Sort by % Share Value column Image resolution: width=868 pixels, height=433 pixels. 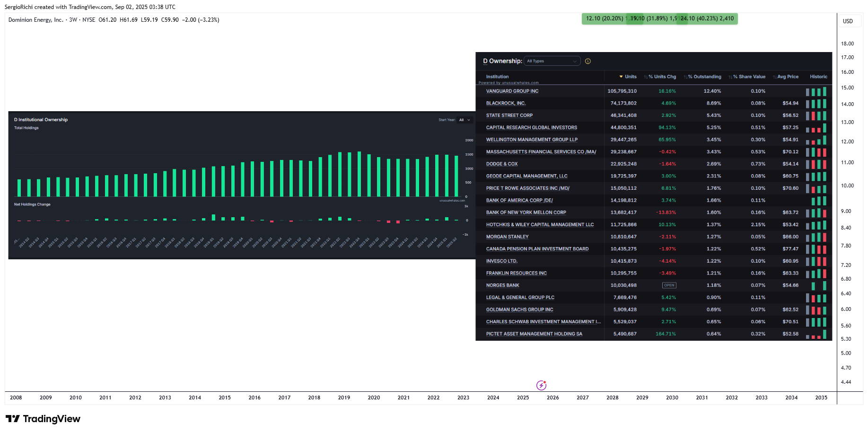click(x=747, y=77)
